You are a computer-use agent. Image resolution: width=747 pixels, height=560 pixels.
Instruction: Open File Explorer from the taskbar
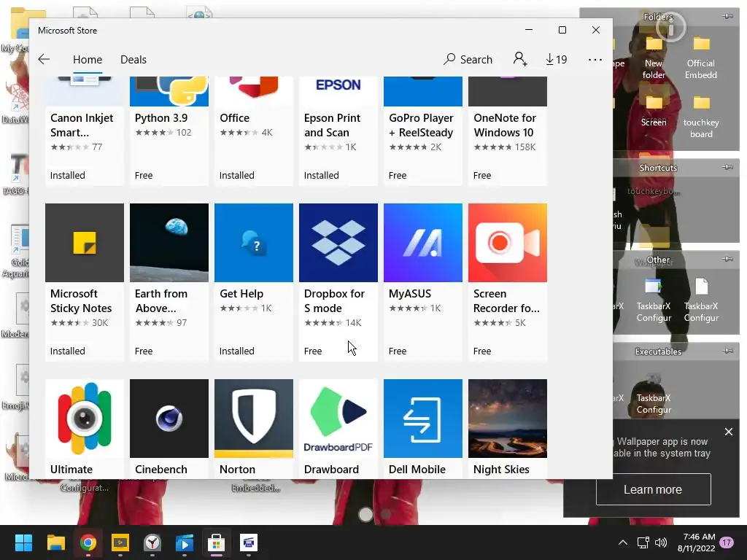click(55, 542)
